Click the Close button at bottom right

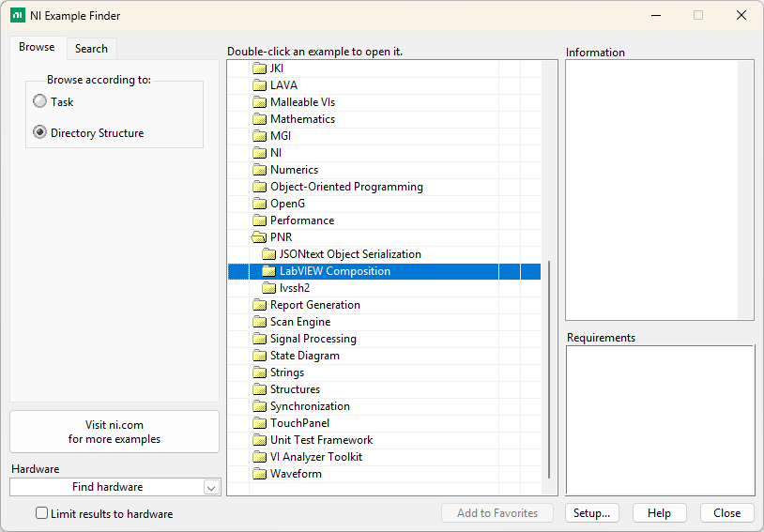pyautogui.click(x=727, y=513)
